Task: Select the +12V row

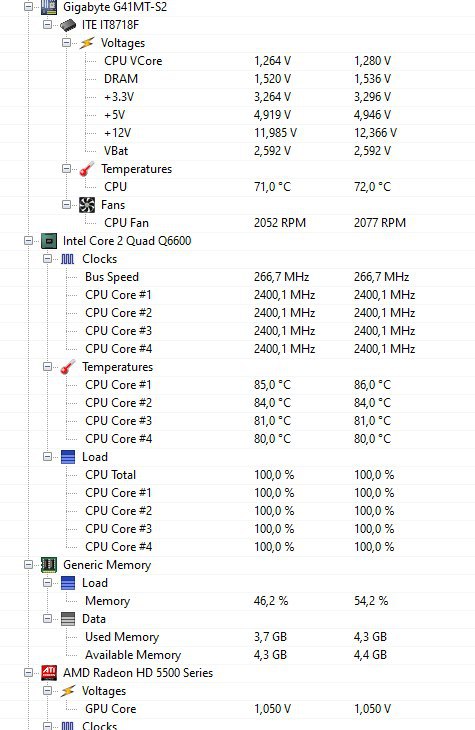Action: tap(238, 133)
